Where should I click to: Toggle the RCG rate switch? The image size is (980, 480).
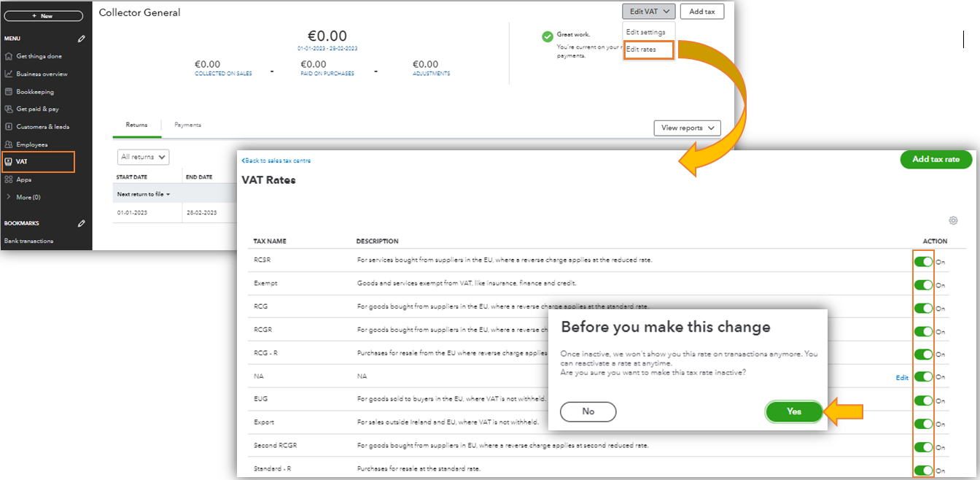point(923,308)
